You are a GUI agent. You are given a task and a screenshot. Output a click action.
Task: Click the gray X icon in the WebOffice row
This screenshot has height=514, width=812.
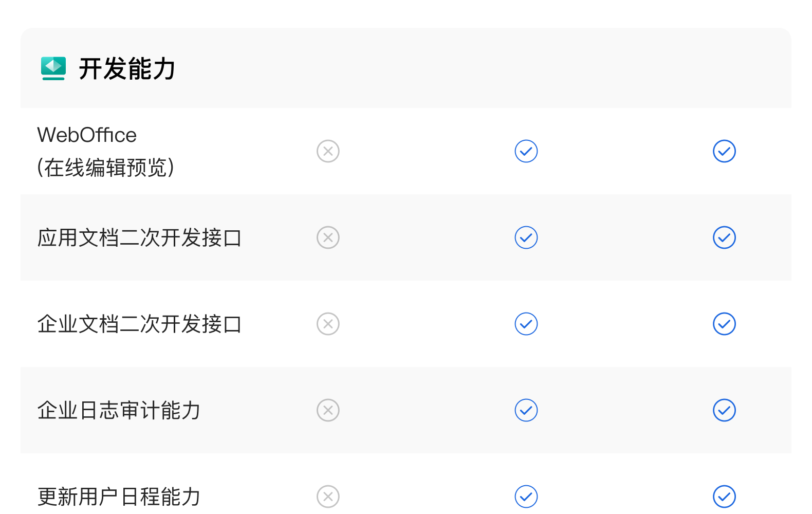(328, 151)
